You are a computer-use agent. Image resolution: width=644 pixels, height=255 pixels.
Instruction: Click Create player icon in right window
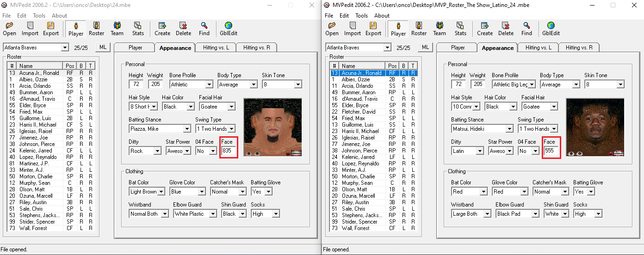point(485,29)
